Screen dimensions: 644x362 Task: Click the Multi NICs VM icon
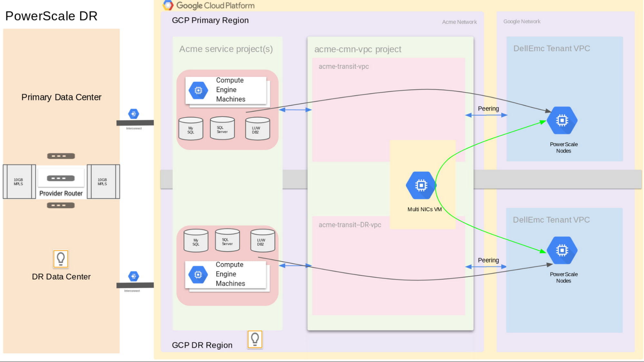421,185
